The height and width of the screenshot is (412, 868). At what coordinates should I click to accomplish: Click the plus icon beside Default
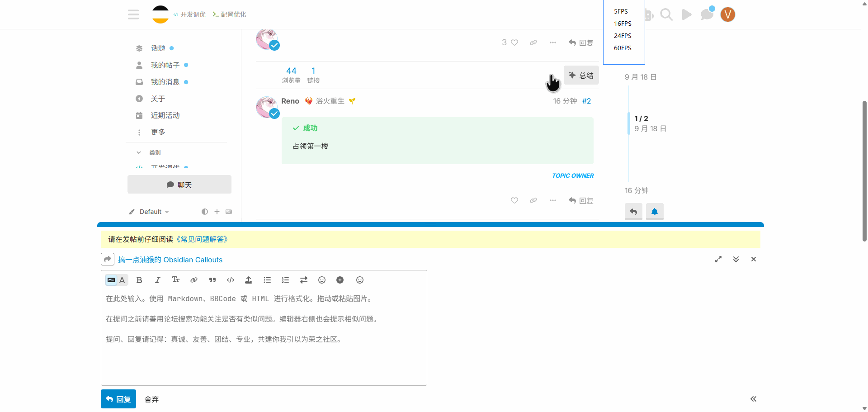coord(217,212)
